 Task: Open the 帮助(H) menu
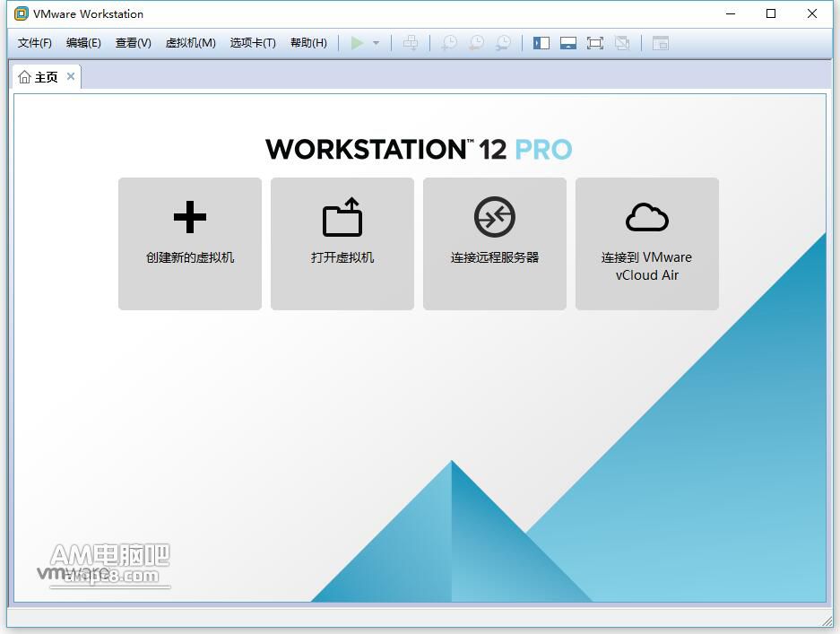(308, 43)
